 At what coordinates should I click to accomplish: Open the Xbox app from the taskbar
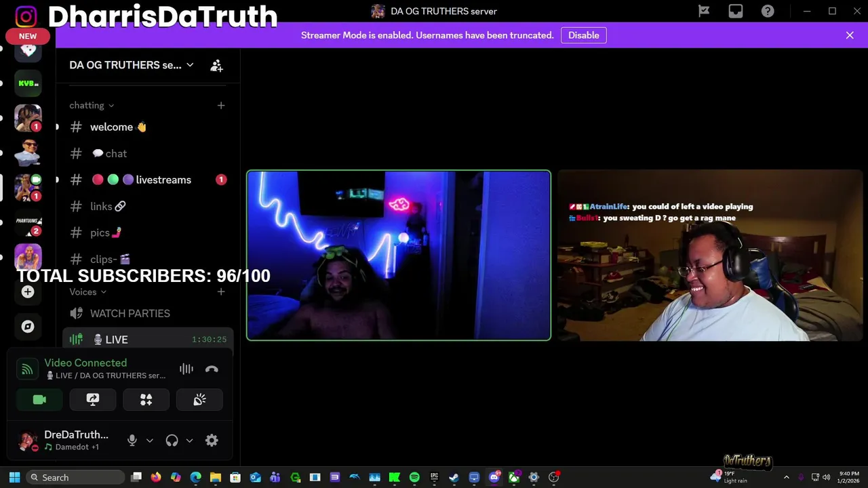514,477
